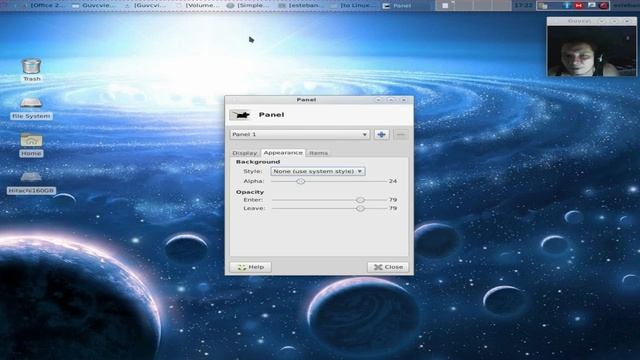Click the round red tray icon
This screenshot has width=640, height=360.
pos(604,5)
